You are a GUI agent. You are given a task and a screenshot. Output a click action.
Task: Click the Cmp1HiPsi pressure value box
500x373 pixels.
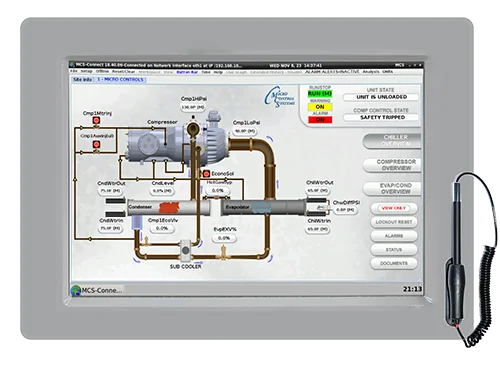click(x=193, y=107)
